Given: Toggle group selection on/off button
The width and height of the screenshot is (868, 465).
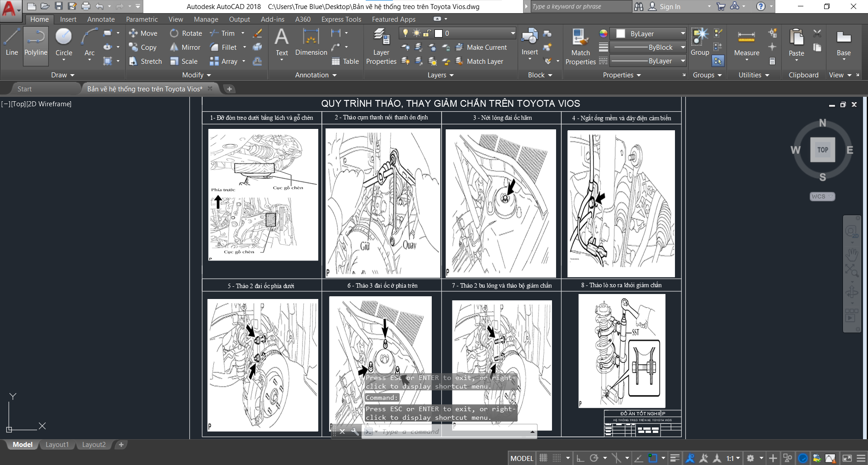Looking at the screenshot, I should tap(718, 61).
